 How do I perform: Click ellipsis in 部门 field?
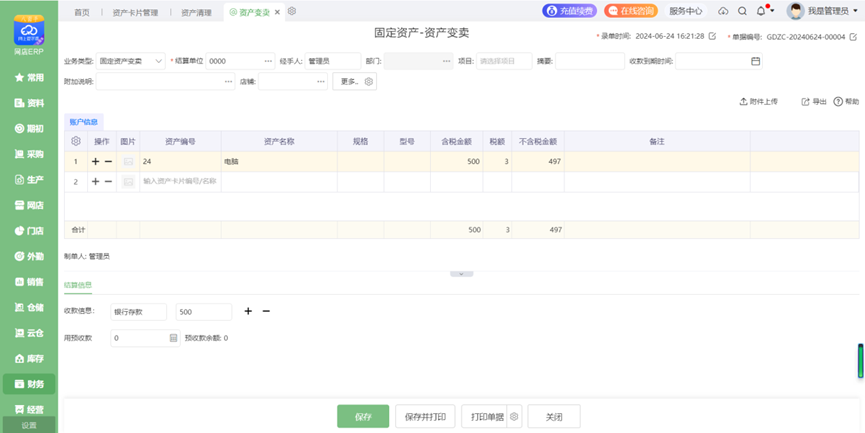point(447,61)
